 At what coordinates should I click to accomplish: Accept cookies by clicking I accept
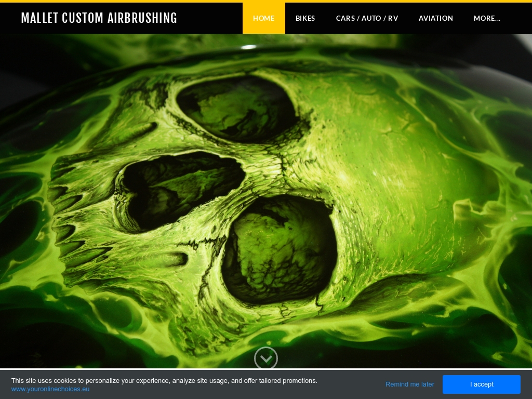click(x=482, y=384)
